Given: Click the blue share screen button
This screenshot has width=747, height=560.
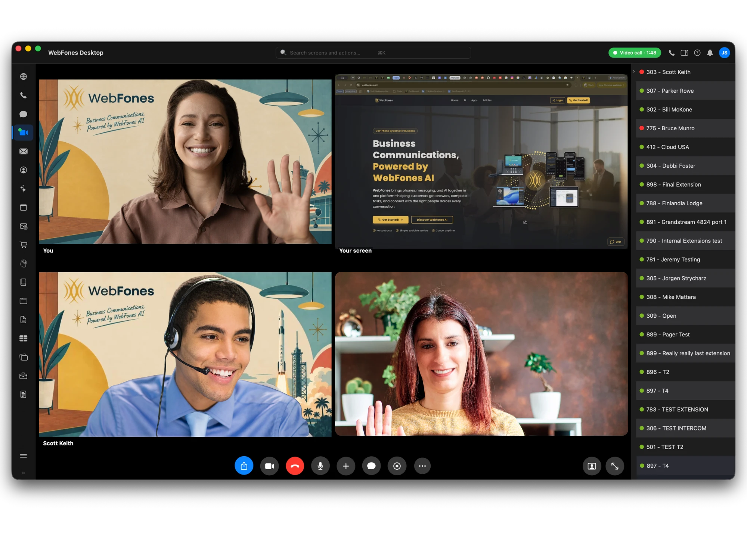Looking at the screenshot, I should pos(244,466).
